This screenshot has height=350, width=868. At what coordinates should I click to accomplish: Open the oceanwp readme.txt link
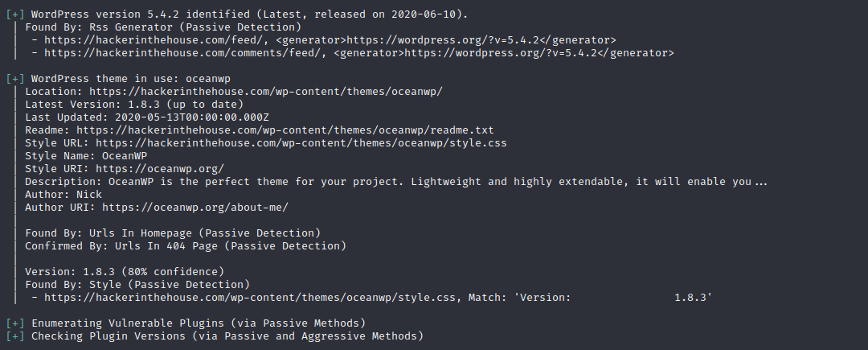285,130
